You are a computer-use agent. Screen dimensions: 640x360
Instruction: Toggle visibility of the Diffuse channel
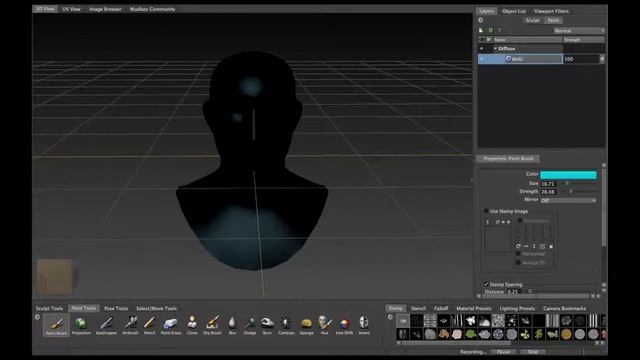(x=482, y=49)
